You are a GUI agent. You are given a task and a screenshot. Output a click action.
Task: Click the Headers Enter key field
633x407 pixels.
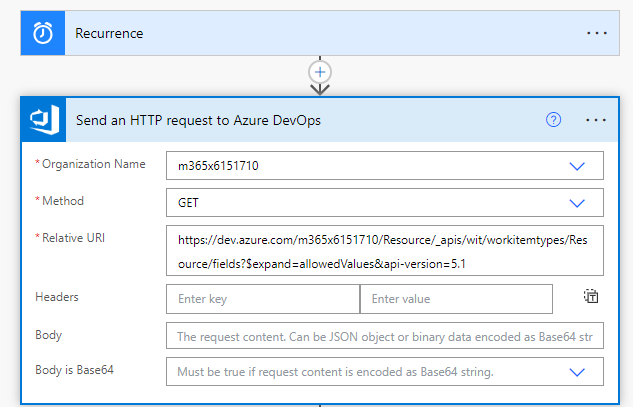point(263,299)
